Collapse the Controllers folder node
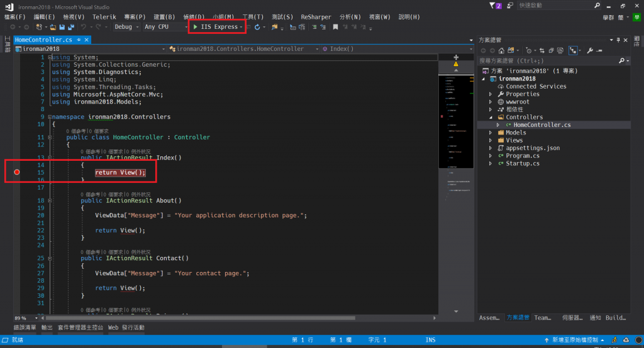This screenshot has height=348, width=644. (x=491, y=117)
